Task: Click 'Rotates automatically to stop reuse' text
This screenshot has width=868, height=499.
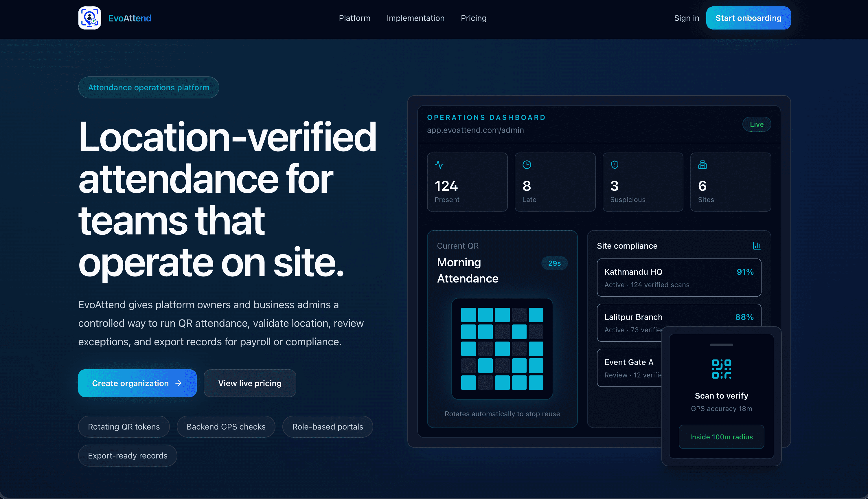Action: tap(502, 414)
